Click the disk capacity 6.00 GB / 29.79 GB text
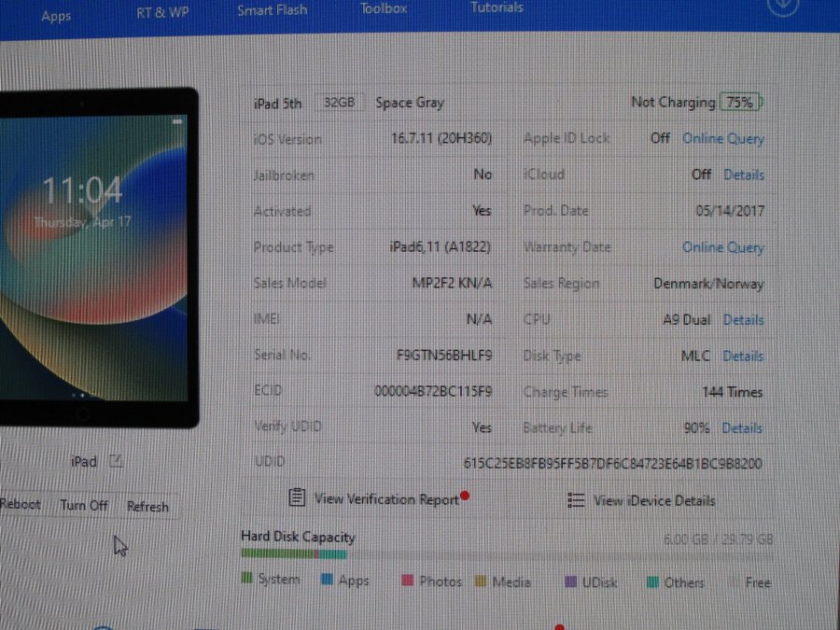Screen dimensions: 840x630 718,539
